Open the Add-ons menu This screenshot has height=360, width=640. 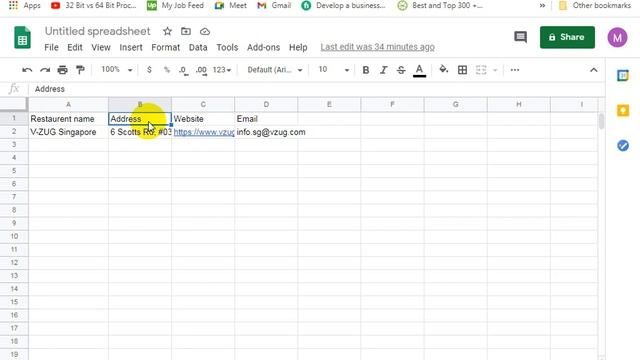263,47
